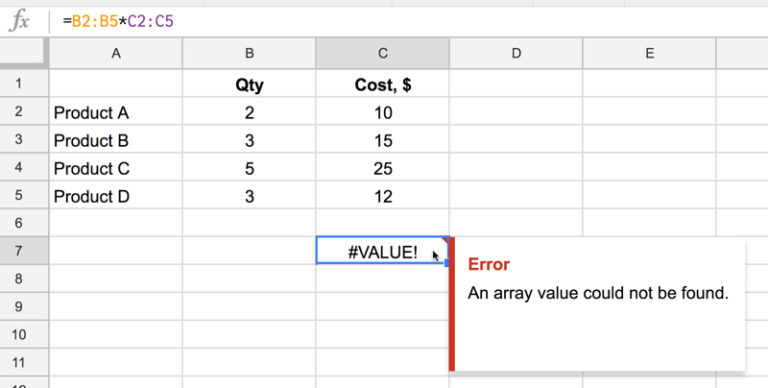This screenshot has width=768, height=388.
Task: Select column B header
Action: click(249, 53)
